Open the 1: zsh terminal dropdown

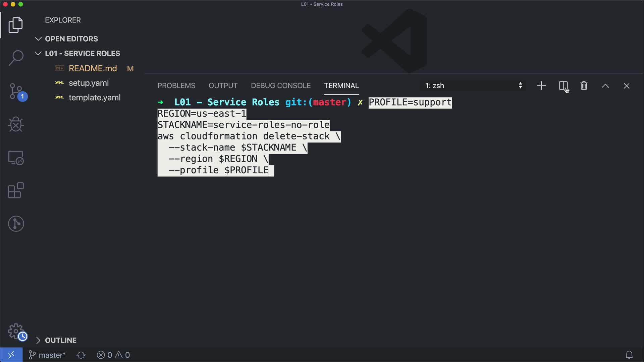point(473,86)
